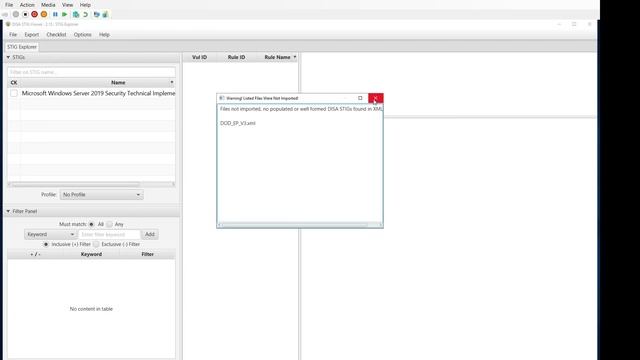Click the green Reset arrow icon
640x360 pixels.
pyautogui.click(x=64, y=14)
